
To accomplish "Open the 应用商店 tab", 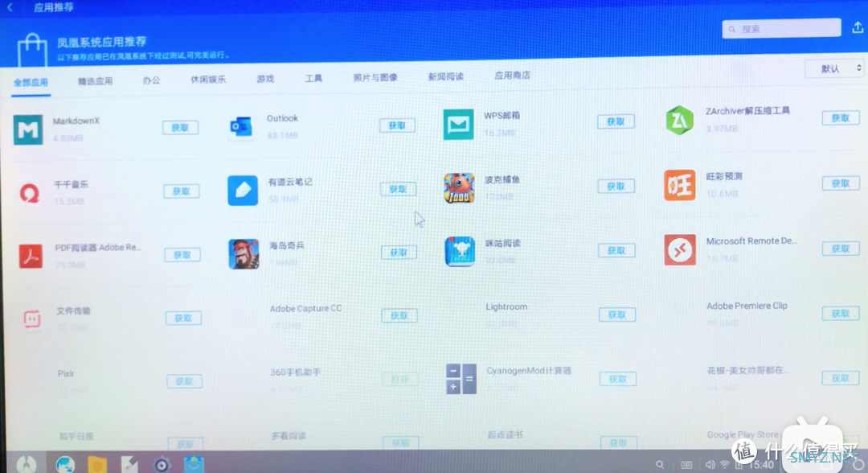I will click(x=512, y=75).
